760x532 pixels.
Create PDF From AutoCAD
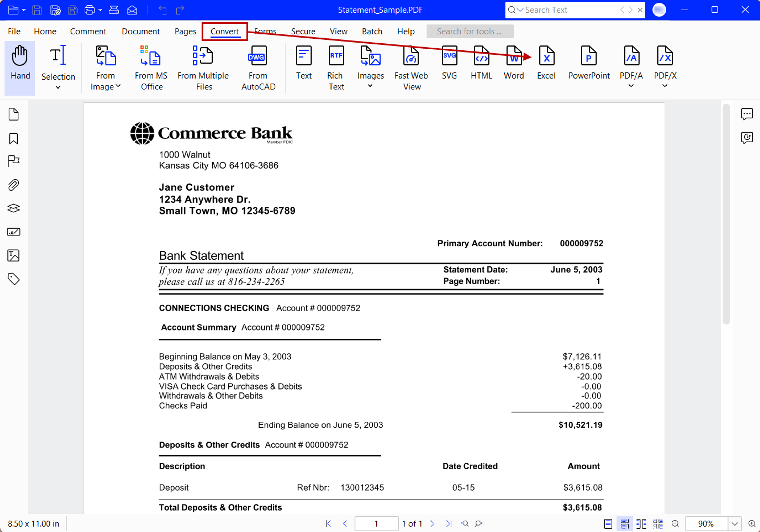(x=258, y=68)
